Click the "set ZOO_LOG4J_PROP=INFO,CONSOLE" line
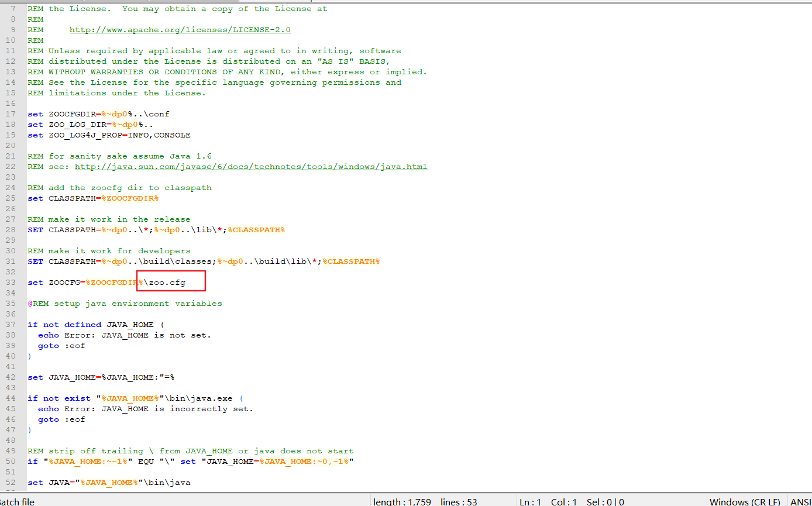812x506 pixels. pos(109,135)
